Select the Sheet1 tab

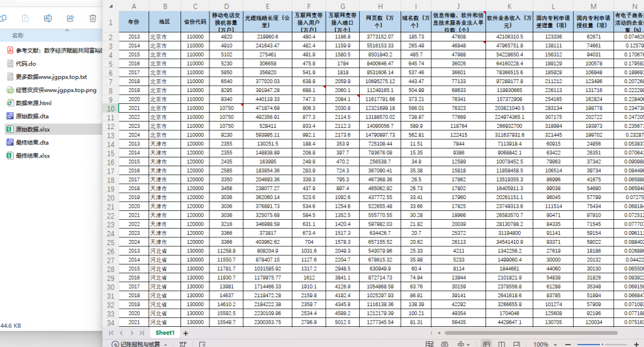pos(165,333)
